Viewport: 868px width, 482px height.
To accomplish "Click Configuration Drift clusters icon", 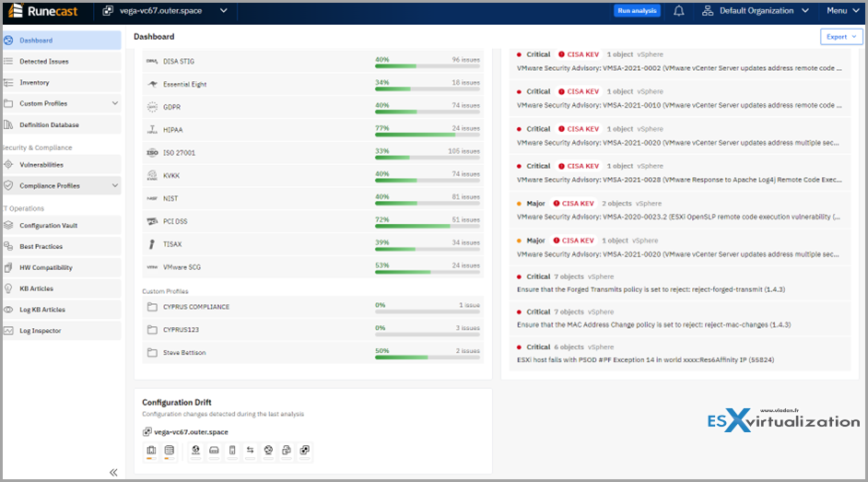I will 151,451.
